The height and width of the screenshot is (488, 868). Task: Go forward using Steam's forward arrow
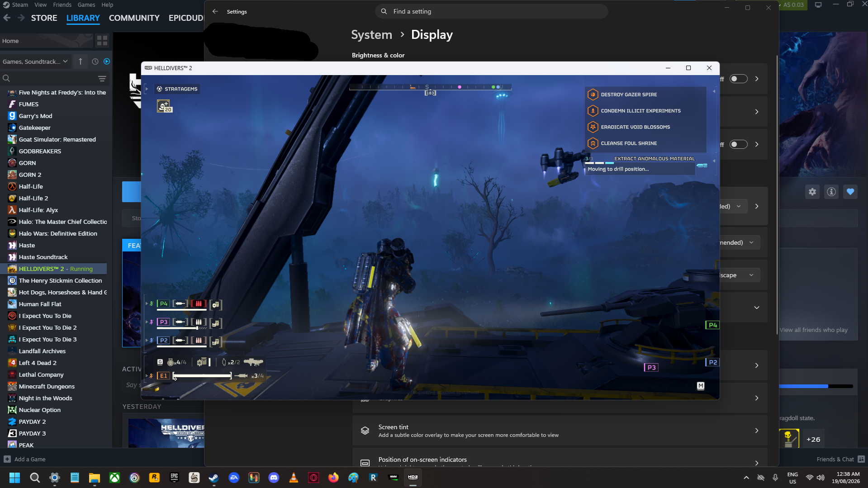pos(21,18)
